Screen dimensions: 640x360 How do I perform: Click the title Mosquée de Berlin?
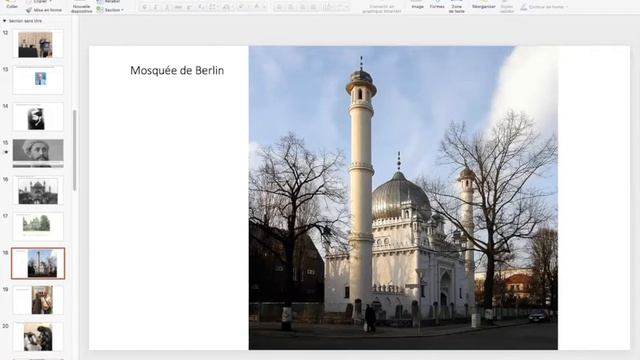coord(177,70)
